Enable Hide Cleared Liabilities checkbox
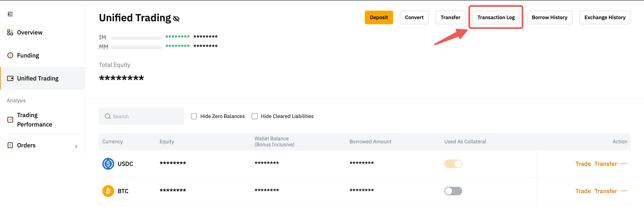 click(x=254, y=116)
